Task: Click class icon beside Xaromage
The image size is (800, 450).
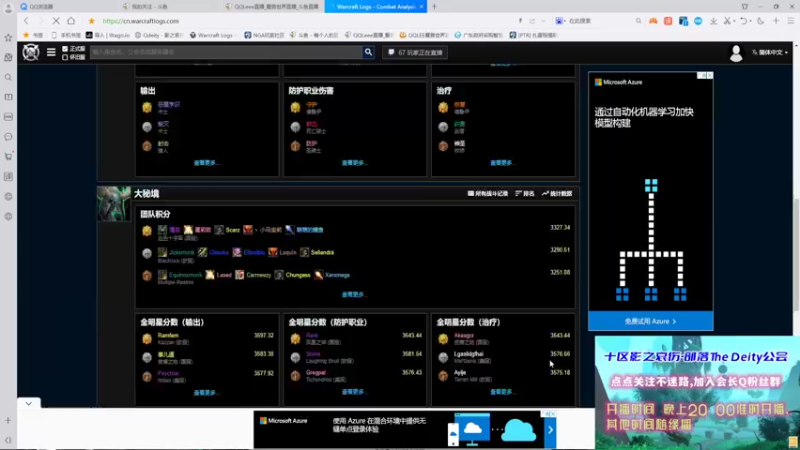Action: (x=318, y=275)
